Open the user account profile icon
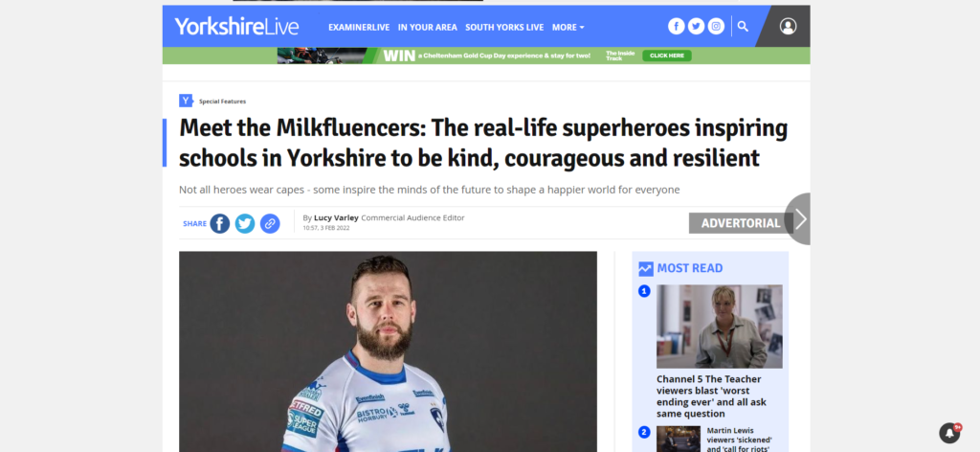Viewport: 980px width, 452px height. tap(789, 26)
